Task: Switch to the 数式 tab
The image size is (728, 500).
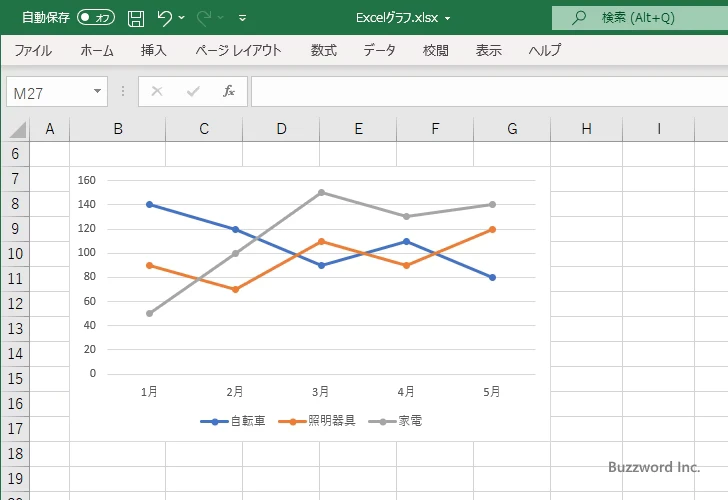Action: (x=324, y=50)
